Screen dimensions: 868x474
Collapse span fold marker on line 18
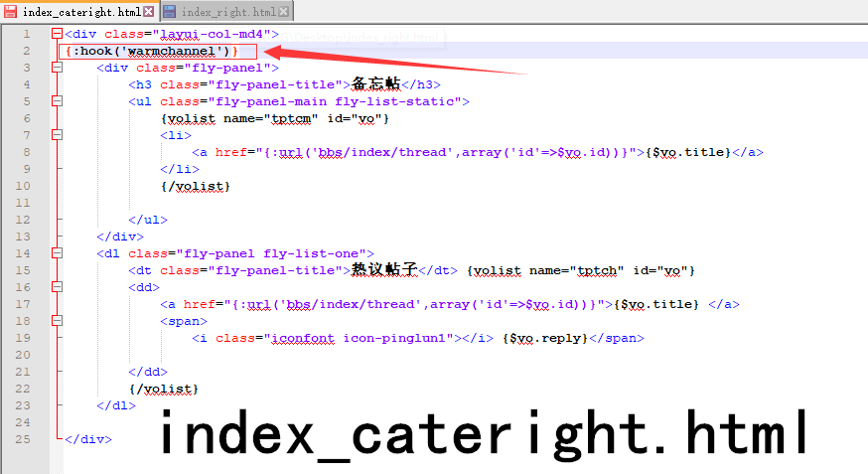[57, 321]
